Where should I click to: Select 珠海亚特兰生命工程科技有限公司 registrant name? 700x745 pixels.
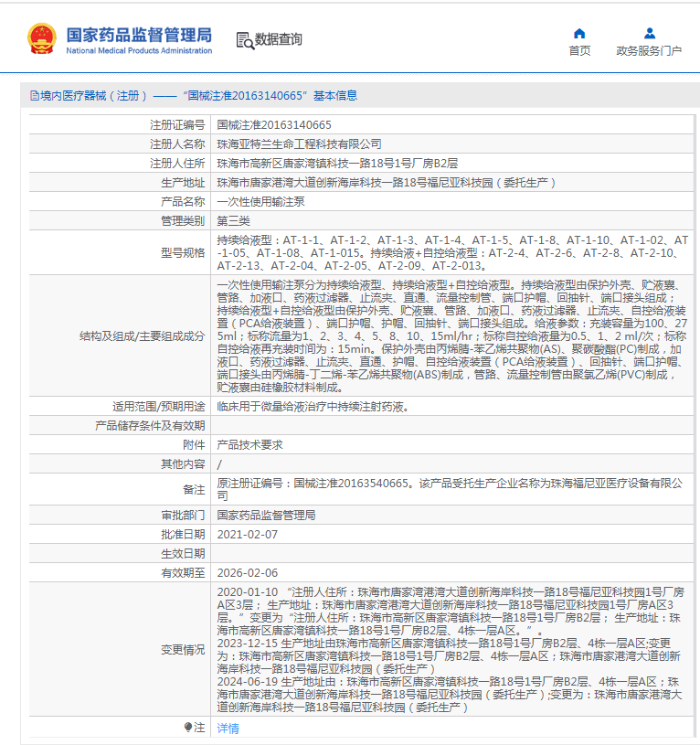pyautogui.click(x=299, y=144)
